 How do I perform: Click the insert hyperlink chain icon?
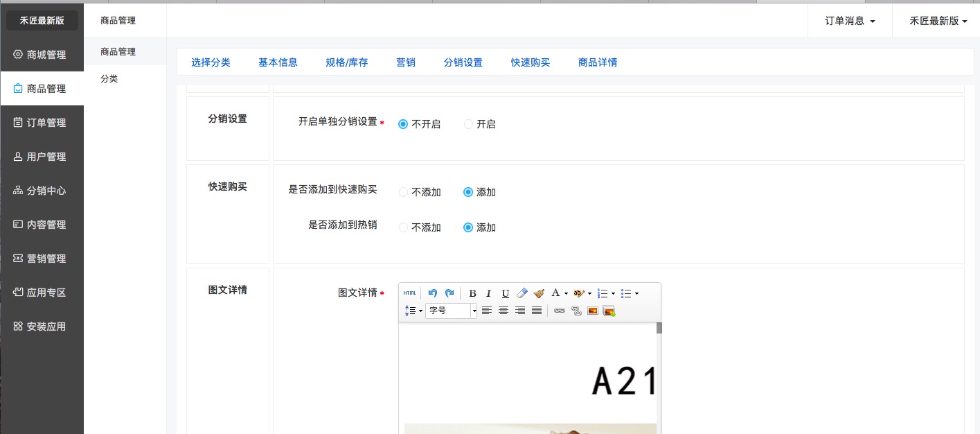pyautogui.click(x=559, y=311)
